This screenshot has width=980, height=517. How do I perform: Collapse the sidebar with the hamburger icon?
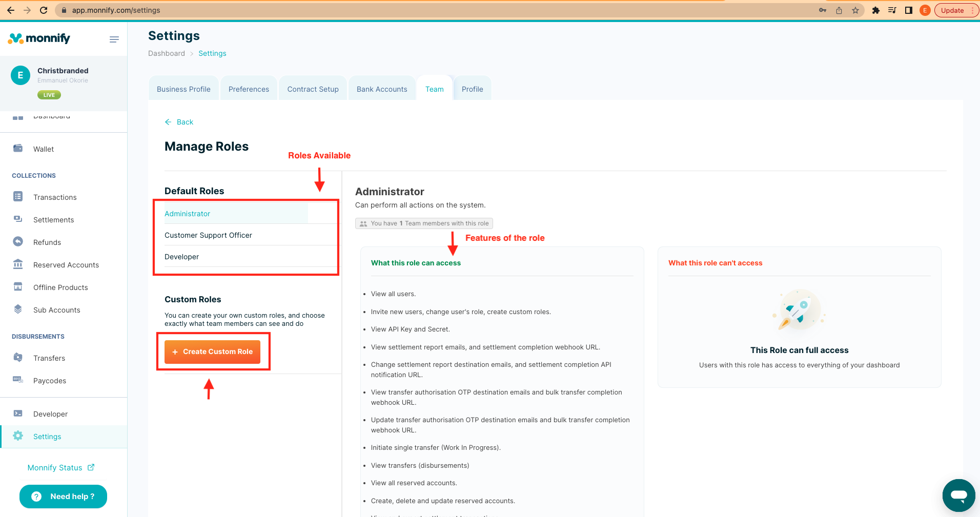(x=114, y=39)
